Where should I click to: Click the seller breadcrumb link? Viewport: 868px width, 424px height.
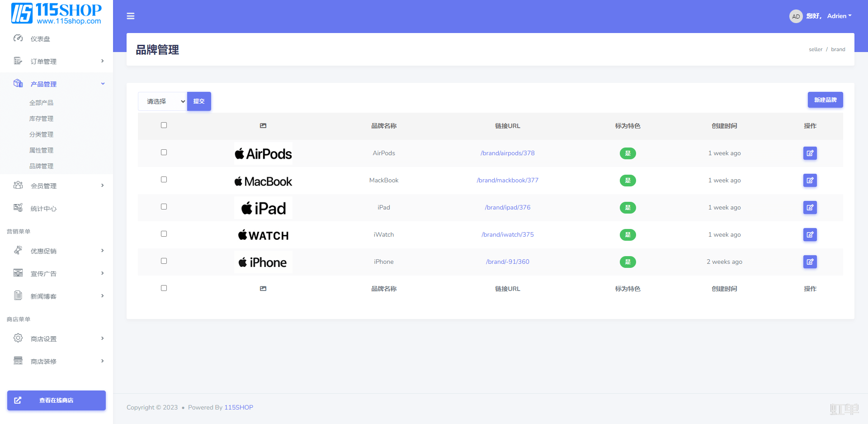(816, 49)
